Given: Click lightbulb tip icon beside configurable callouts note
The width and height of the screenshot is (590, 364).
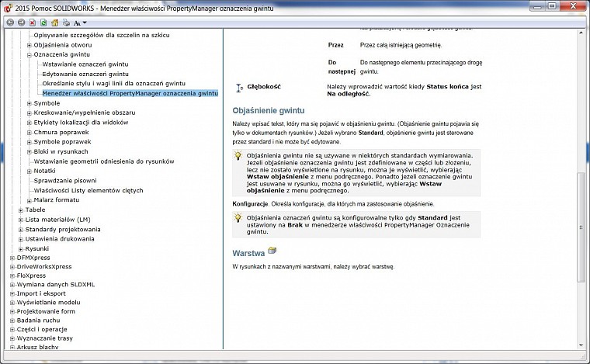Looking at the screenshot, I should pyautogui.click(x=238, y=217).
